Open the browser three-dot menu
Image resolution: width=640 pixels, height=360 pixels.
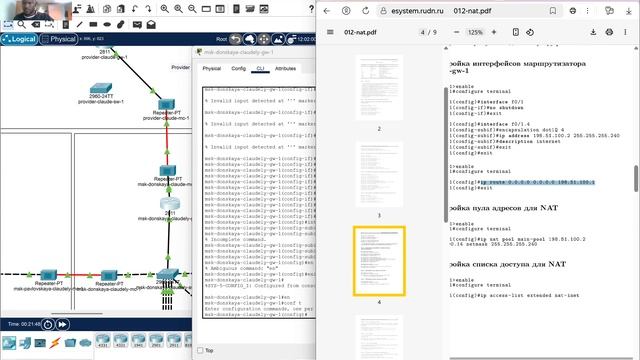tap(587, 11)
